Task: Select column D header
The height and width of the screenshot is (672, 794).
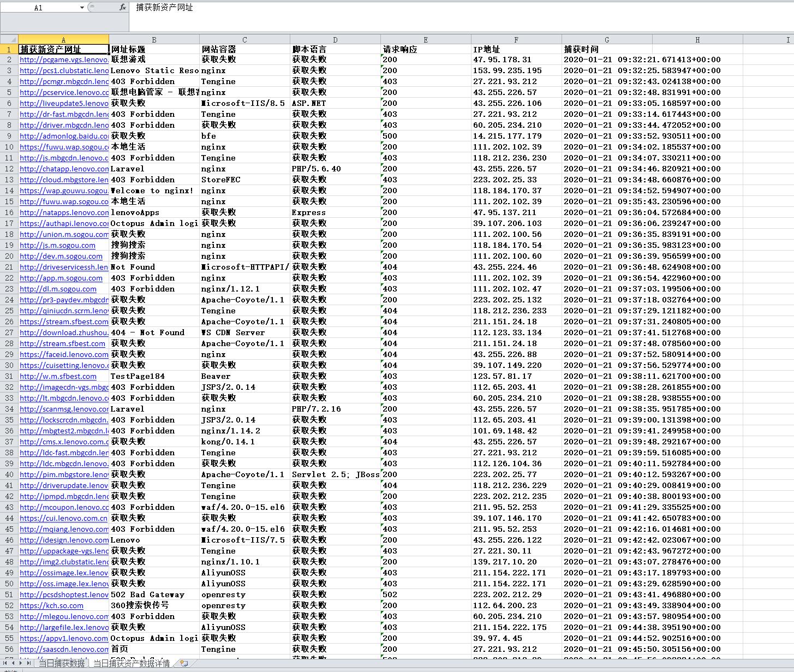Action: tap(335, 39)
